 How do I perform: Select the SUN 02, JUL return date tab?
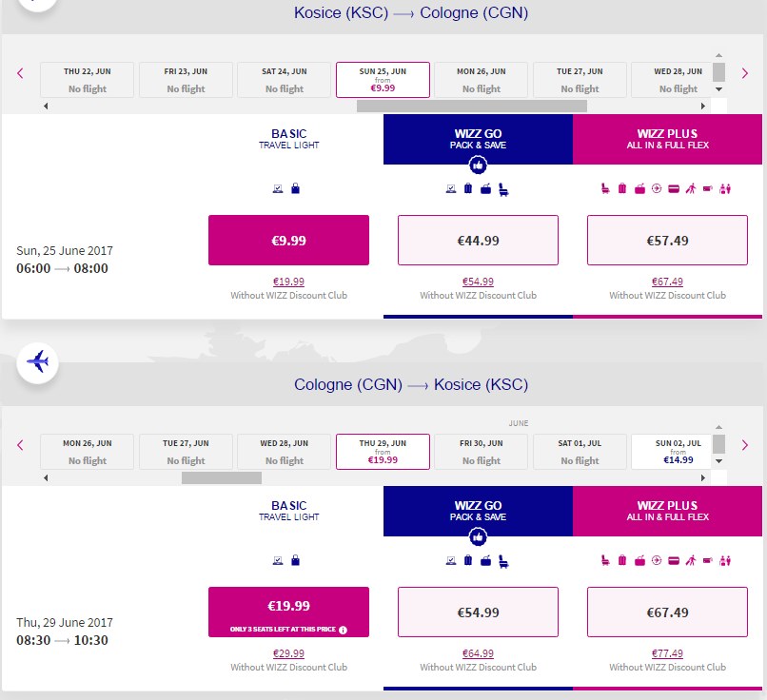coord(678,452)
